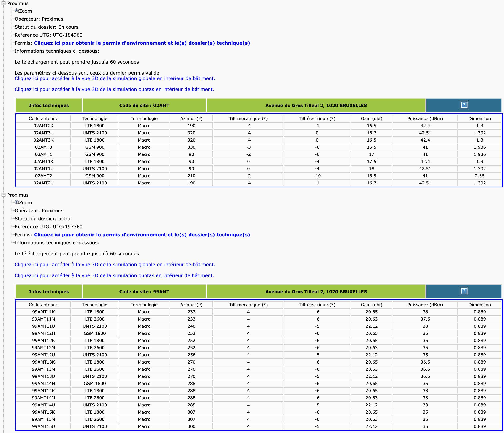Open help icon for site 02AMT

[x=464, y=105]
